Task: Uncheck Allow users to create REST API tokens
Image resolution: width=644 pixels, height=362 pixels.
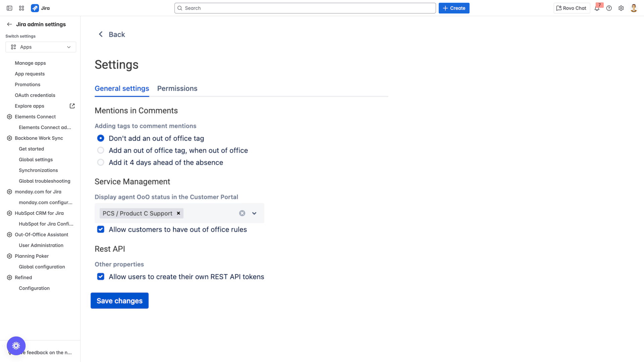Action: (101, 277)
